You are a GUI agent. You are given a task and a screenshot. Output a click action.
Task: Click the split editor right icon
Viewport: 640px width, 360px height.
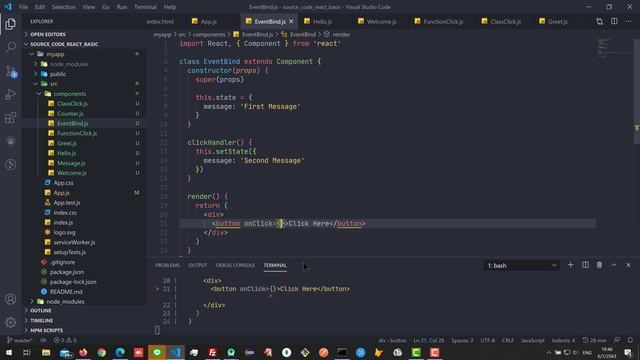pos(614,21)
